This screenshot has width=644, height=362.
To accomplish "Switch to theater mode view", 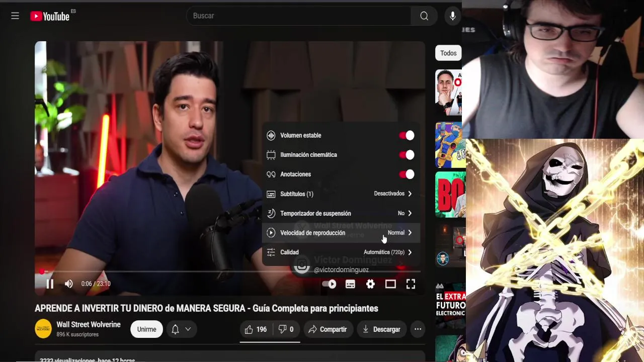I will pos(390,284).
